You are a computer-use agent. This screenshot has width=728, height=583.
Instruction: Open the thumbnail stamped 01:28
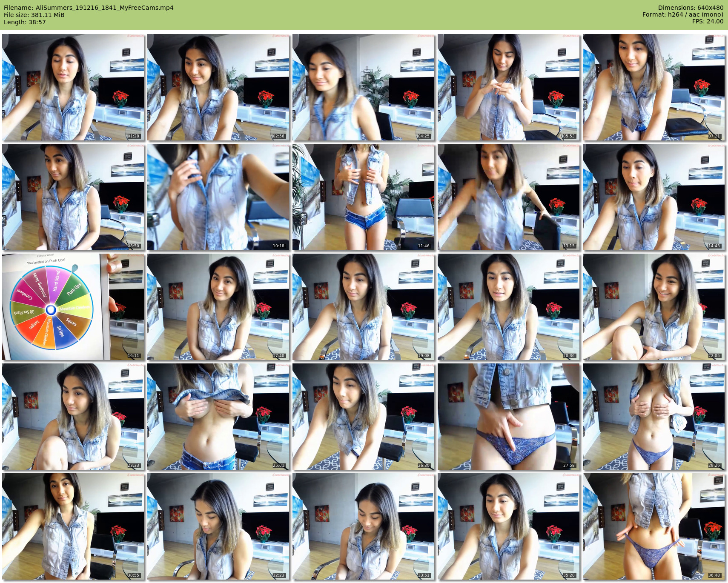(73, 87)
